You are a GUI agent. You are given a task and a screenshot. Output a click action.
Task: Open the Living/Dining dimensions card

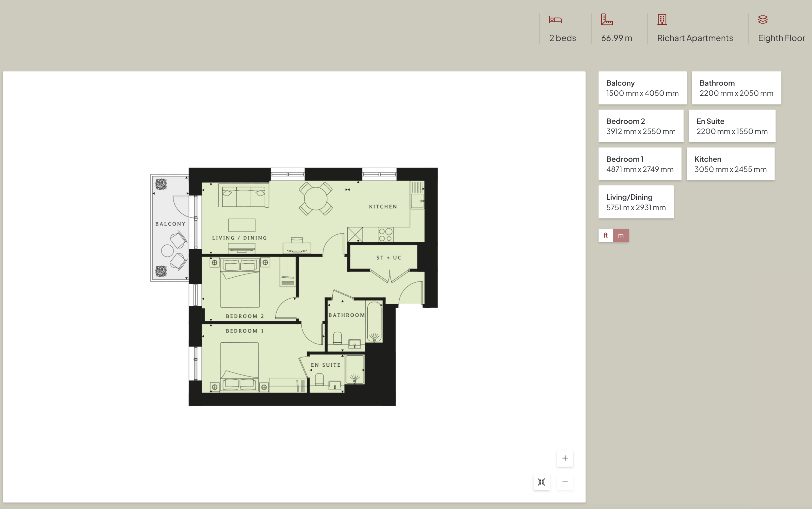pos(636,202)
